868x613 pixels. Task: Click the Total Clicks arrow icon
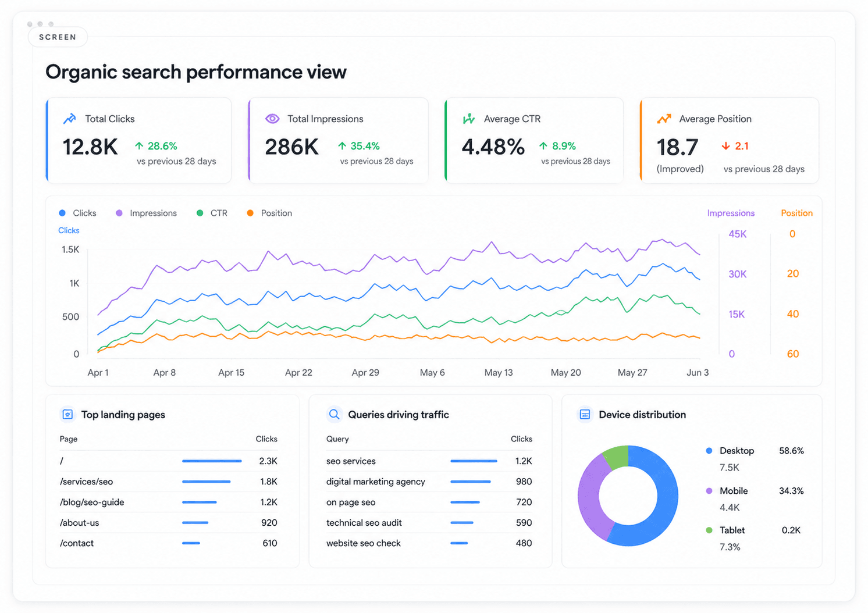pos(70,119)
